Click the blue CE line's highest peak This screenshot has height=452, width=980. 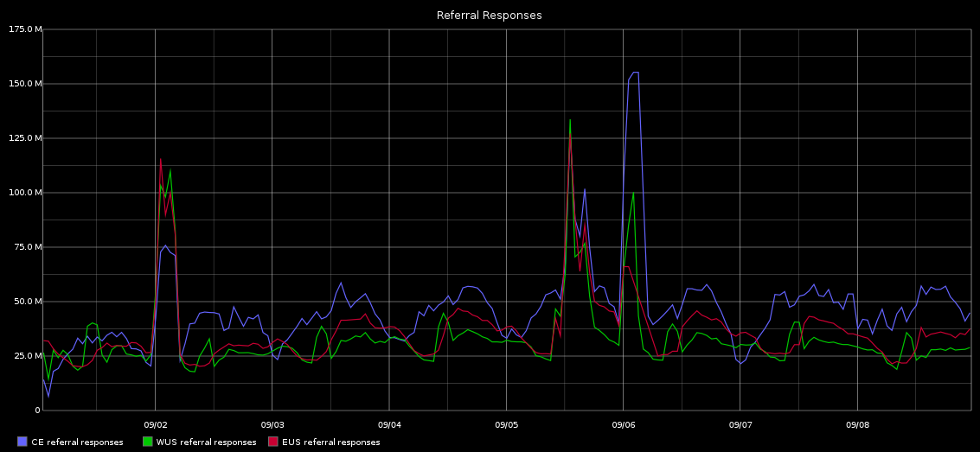pos(636,73)
